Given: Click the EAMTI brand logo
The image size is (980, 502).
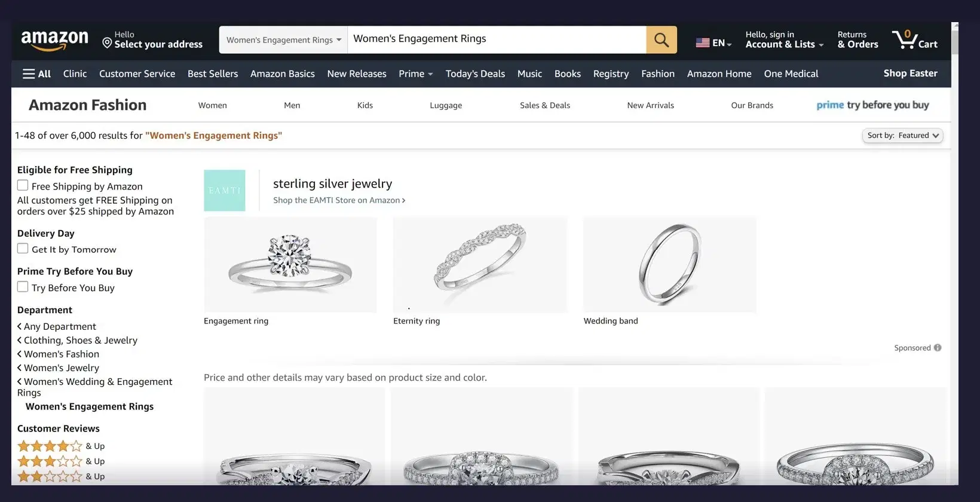Looking at the screenshot, I should (x=225, y=191).
